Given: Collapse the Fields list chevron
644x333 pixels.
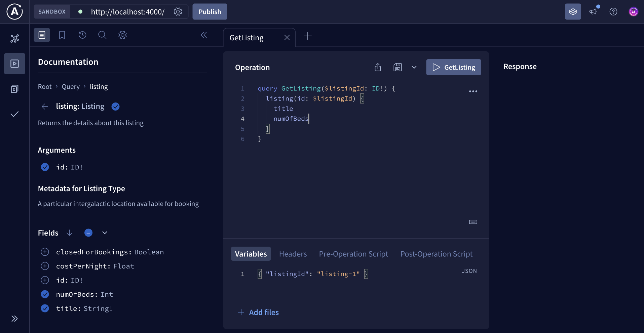Looking at the screenshot, I should point(104,233).
